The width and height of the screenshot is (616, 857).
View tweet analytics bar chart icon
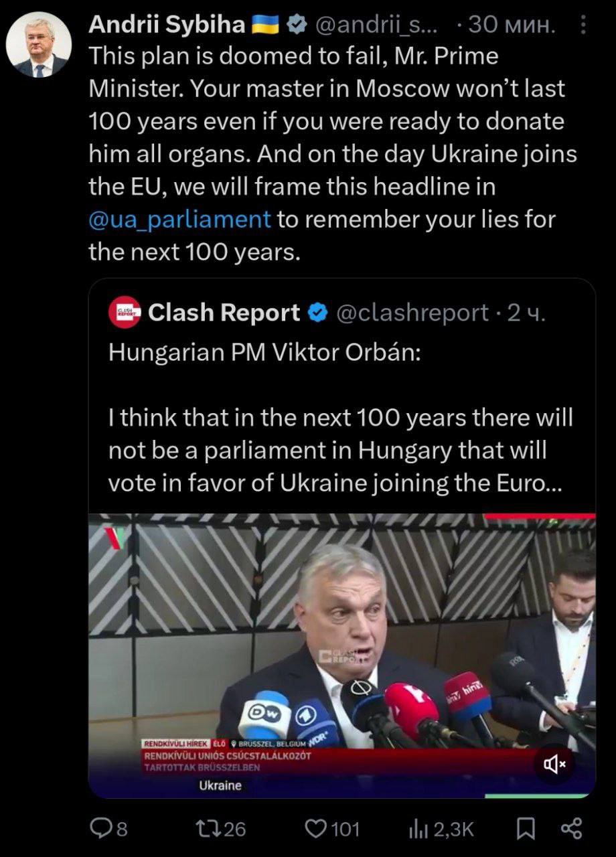(x=418, y=829)
